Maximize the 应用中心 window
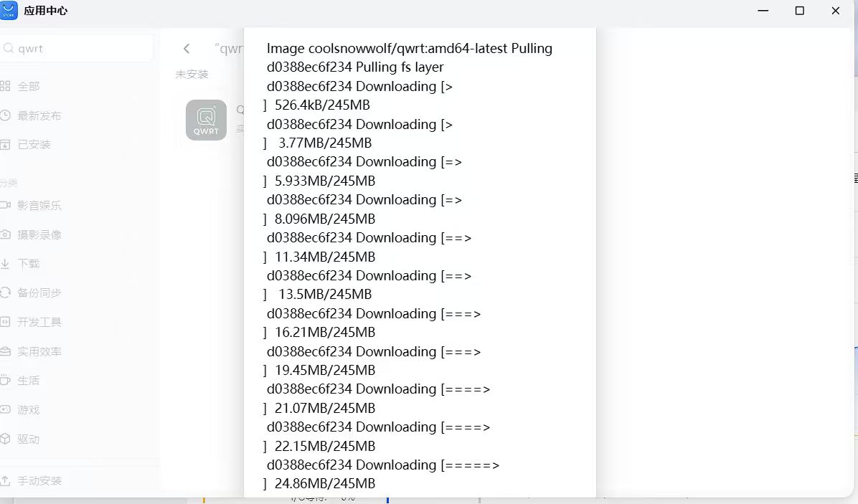 pyautogui.click(x=799, y=10)
